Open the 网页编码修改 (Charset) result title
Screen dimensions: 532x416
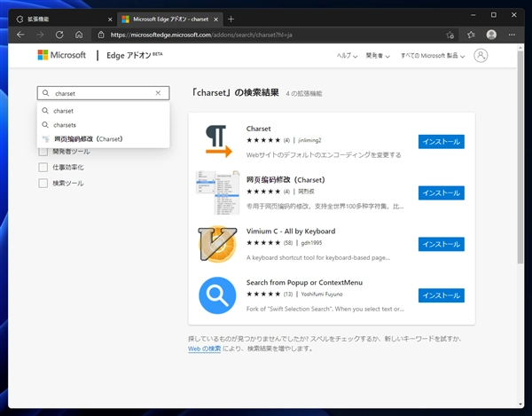point(286,180)
